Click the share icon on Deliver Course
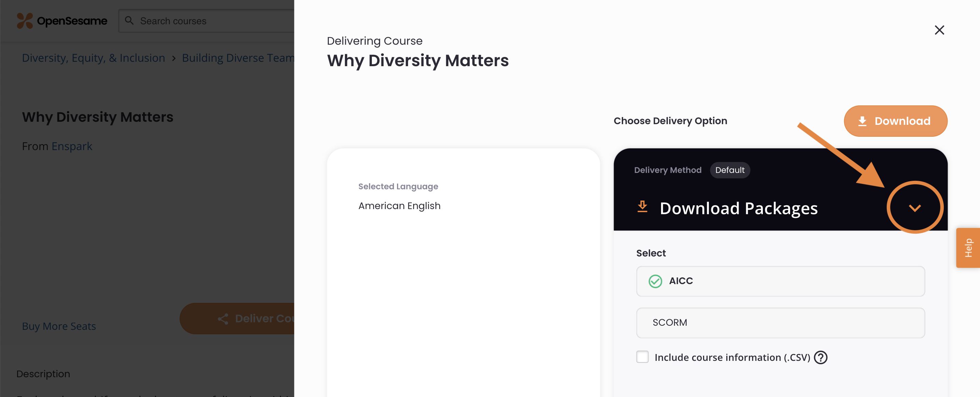The image size is (980, 397). coord(223,319)
